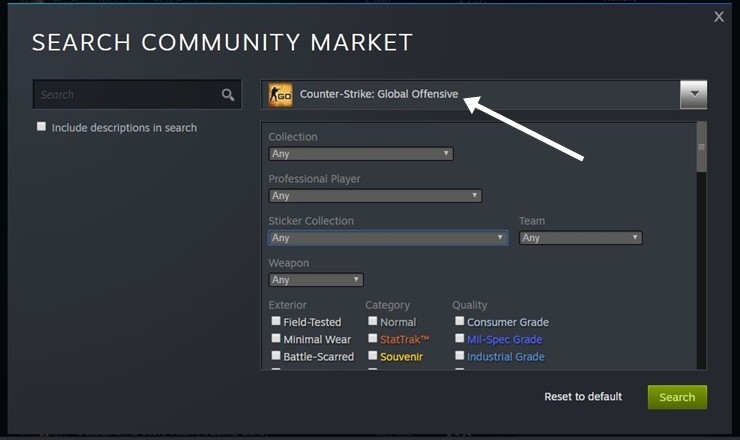
Task: Check the Field-Tested exterior box
Action: [276, 321]
